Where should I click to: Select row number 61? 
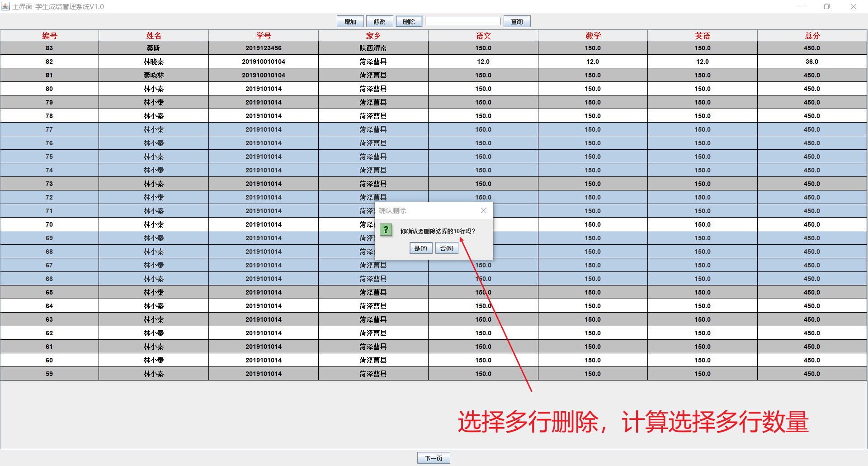point(49,347)
